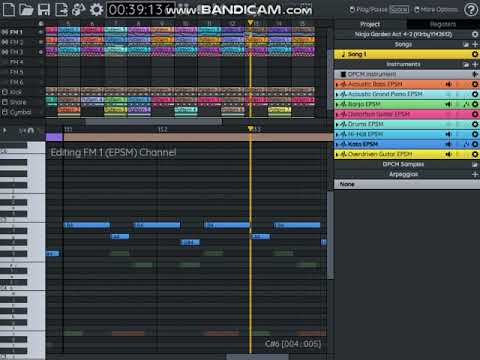Expand Drums EPSM instrument row

[337, 125]
